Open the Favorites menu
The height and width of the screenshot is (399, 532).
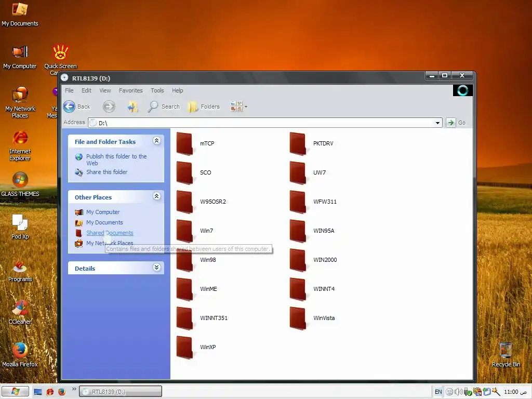pyautogui.click(x=130, y=90)
